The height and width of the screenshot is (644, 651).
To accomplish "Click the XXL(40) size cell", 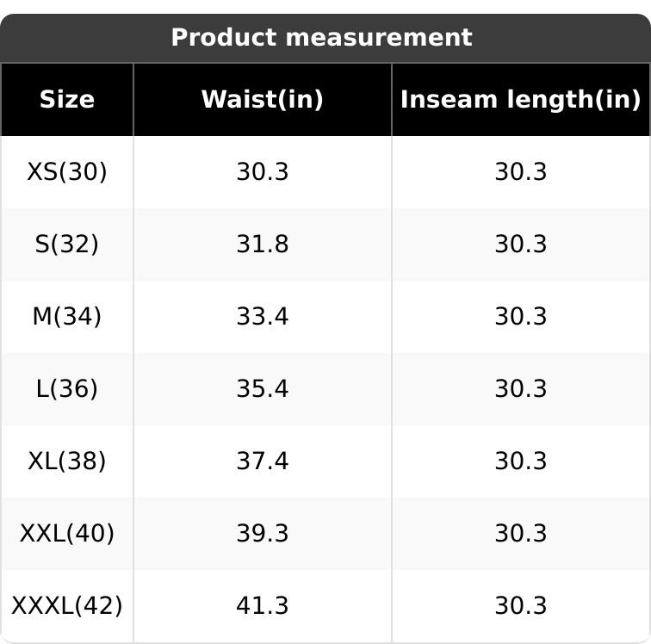I will pos(67,534).
